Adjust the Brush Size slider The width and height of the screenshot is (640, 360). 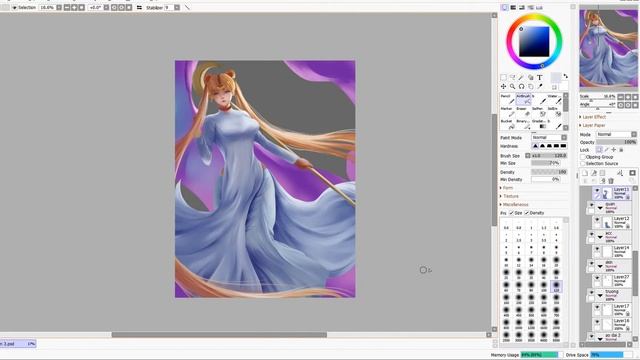point(549,156)
